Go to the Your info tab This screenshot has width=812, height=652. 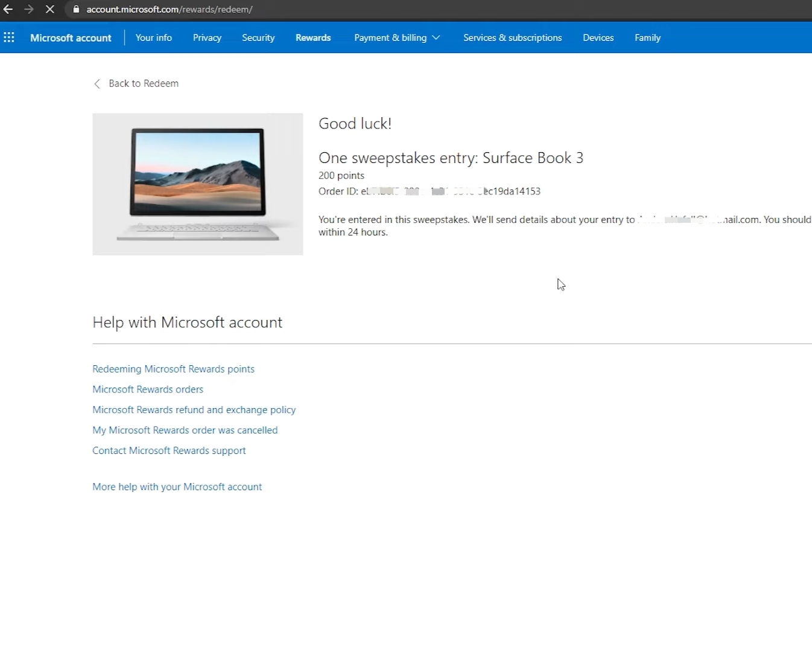(154, 37)
